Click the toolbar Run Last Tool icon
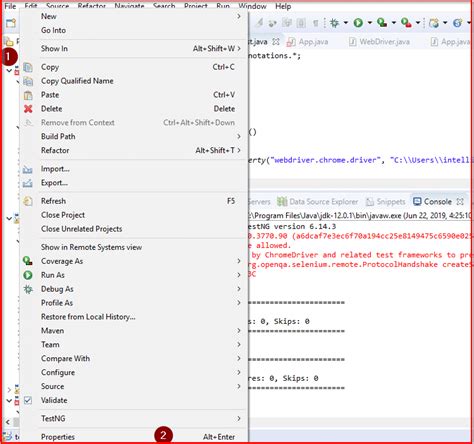Viewport: 474px width, 444px height. click(406, 23)
